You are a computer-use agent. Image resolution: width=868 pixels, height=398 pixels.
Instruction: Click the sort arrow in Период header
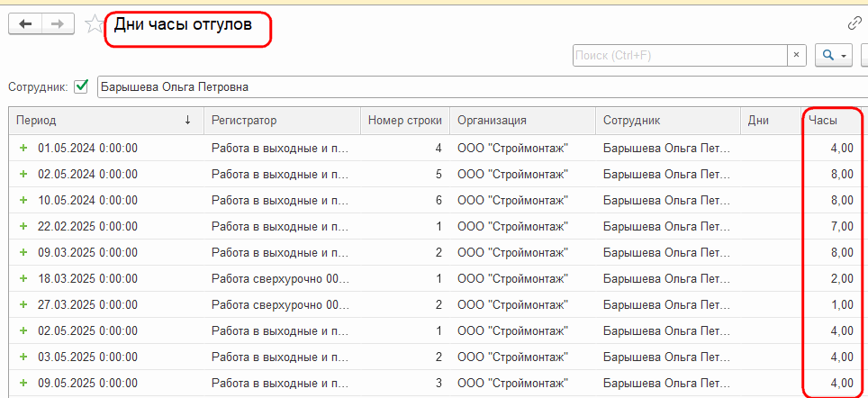[187, 120]
